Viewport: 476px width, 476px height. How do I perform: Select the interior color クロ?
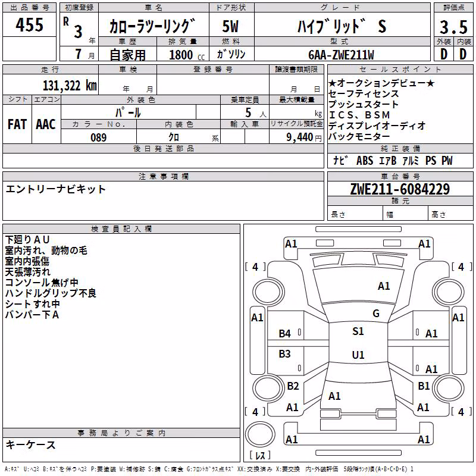coord(174,137)
